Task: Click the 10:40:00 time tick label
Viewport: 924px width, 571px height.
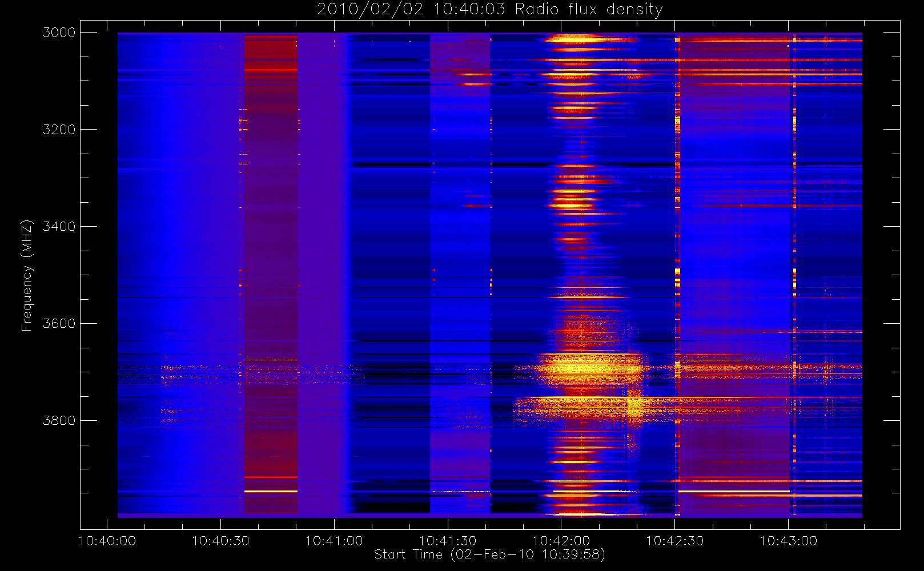Action: point(107,541)
